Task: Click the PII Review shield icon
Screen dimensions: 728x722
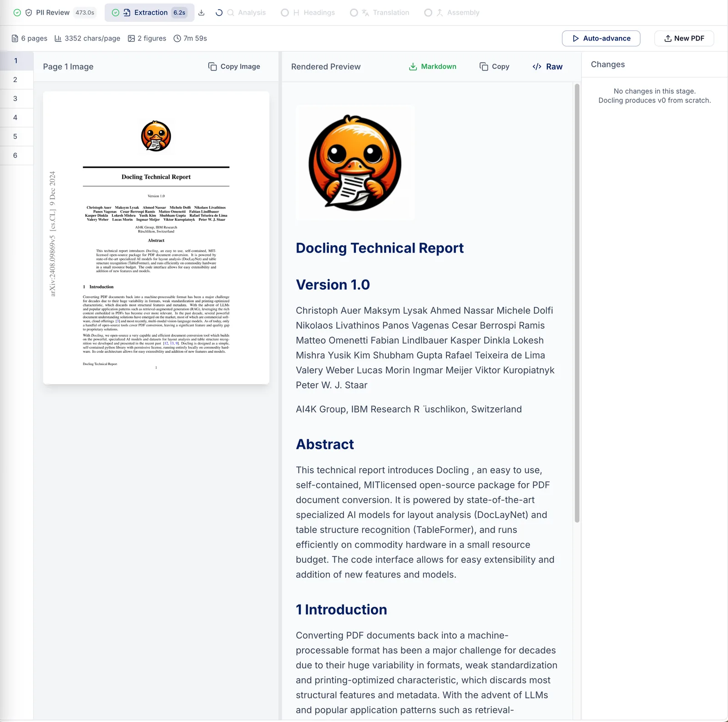Action: click(x=29, y=13)
